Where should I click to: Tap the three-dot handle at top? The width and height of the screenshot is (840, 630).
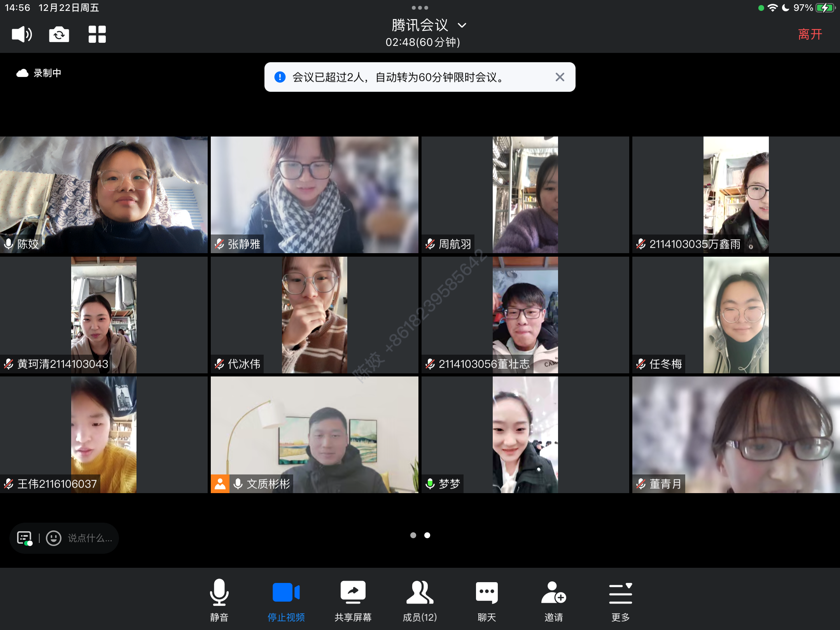tap(420, 8)
